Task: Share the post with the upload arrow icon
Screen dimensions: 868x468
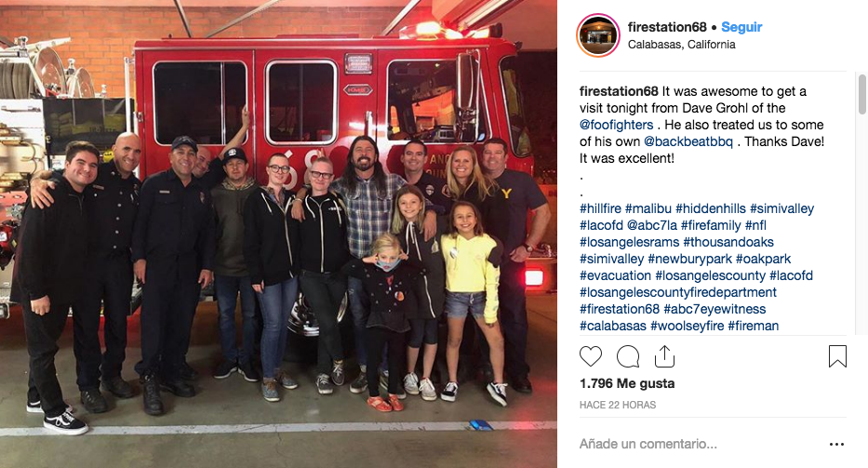Action: coord(664,356)
